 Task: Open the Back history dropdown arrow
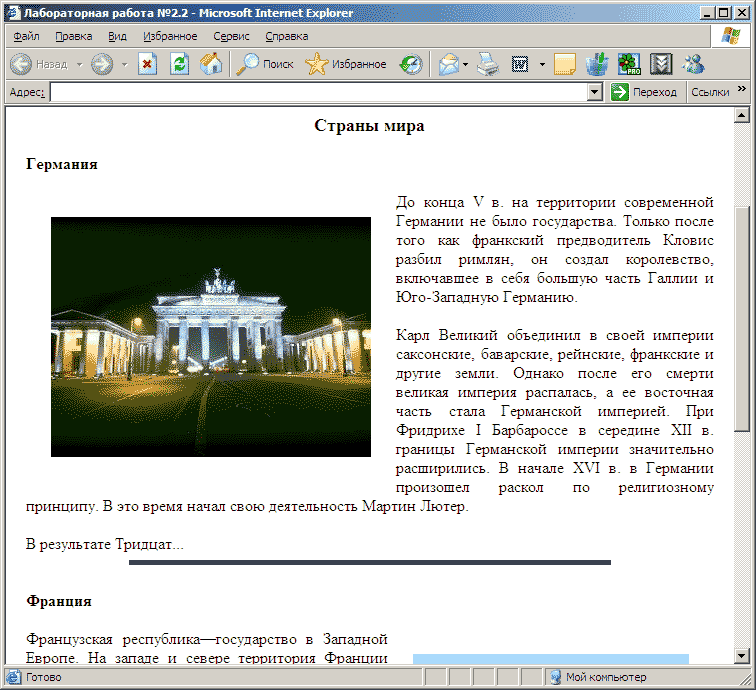(x=80, y=64)
